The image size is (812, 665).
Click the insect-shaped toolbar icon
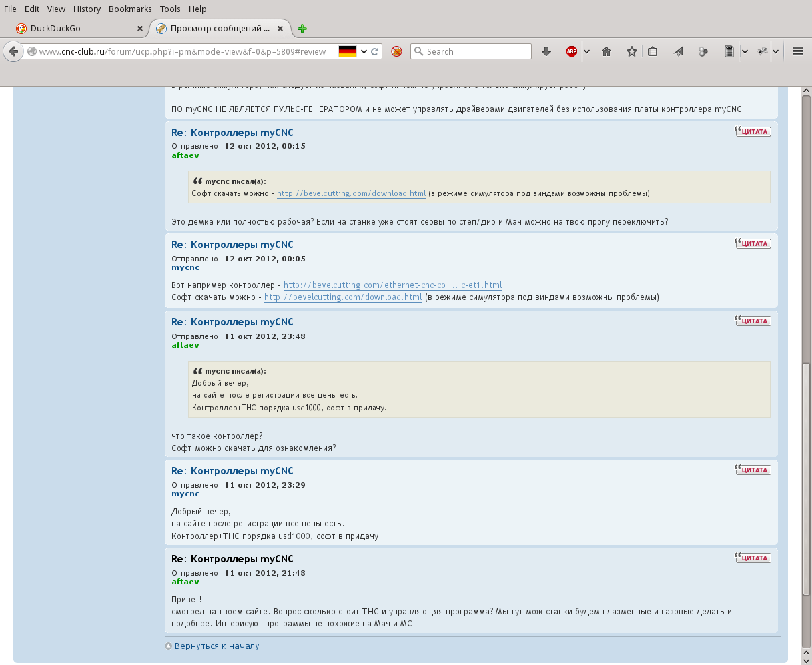pyautogui.click(x=764, y=51)
